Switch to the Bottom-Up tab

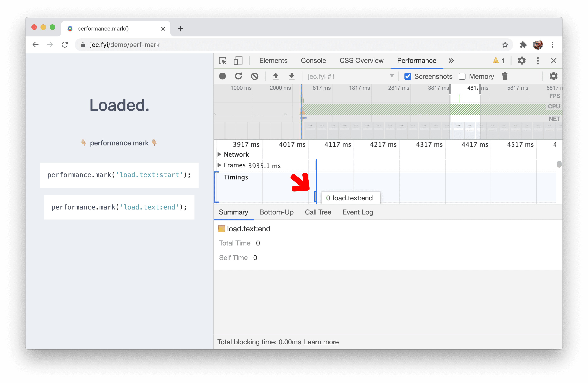(276, 212)
